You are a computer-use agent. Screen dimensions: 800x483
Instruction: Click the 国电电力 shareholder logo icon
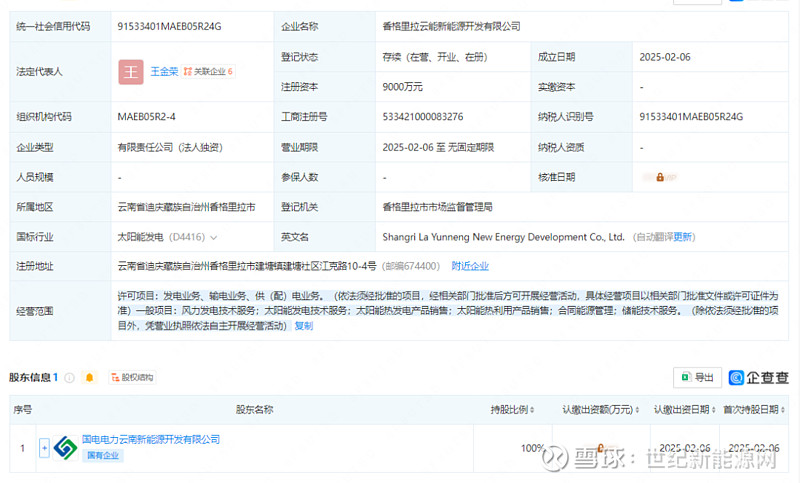(x=65, y=448)
